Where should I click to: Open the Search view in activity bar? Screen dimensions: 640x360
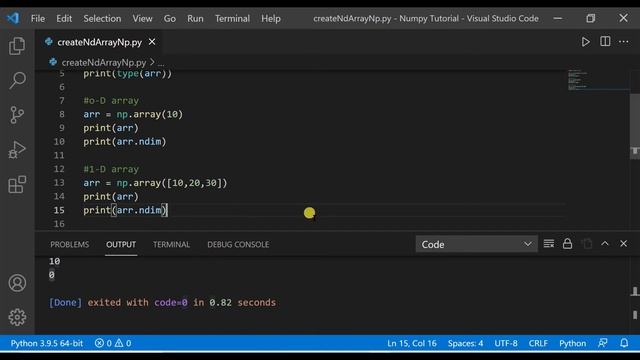coord(17,80)
